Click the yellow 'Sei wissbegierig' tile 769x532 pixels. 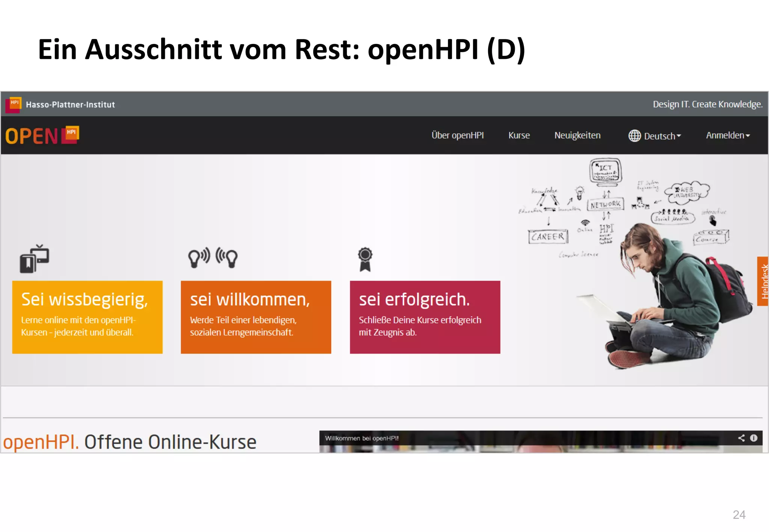tap(87, 317)
